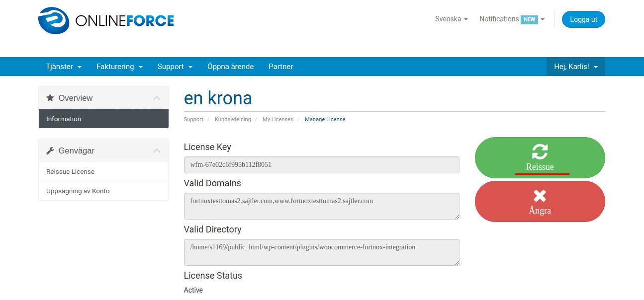Click the Valid Domains label
Image resolution: width=644 pixels, height=300 pixels.
[x=212, y=183]
